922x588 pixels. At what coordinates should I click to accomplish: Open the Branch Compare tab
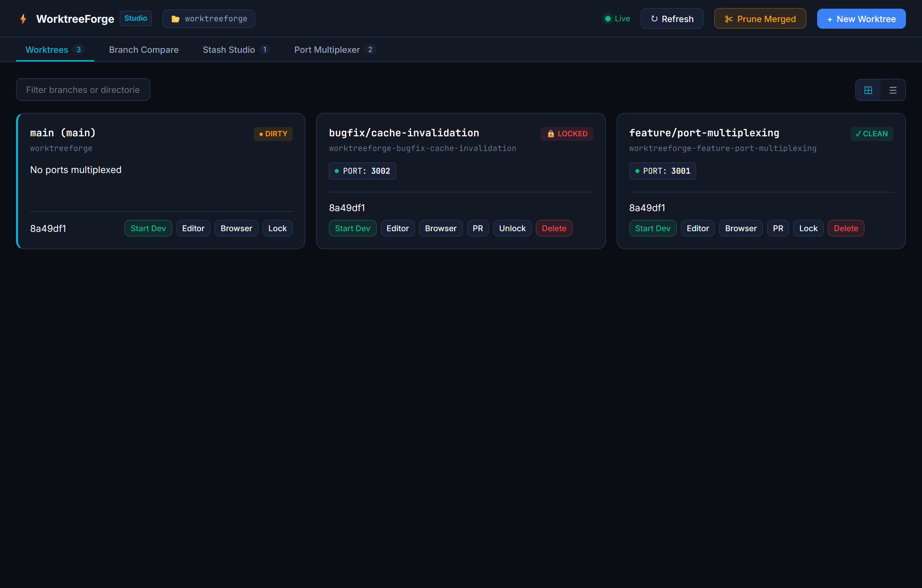pos(144,49)
